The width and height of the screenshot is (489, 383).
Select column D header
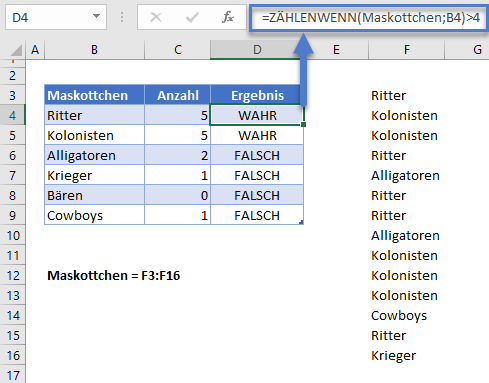pos(257,50)
